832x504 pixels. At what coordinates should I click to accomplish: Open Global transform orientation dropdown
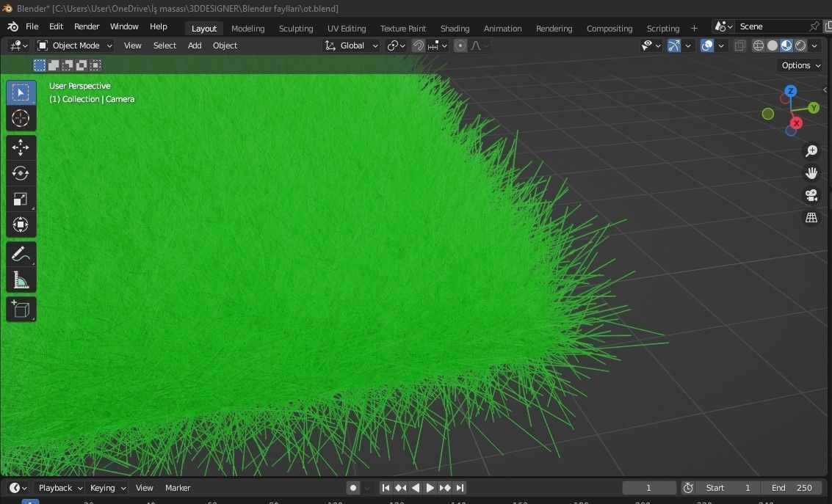tap(351, 45)
